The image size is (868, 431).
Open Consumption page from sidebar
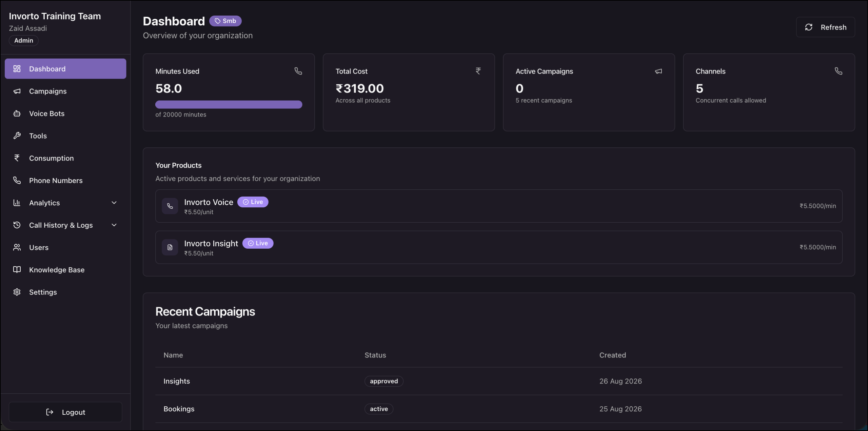tap(65, 158)
